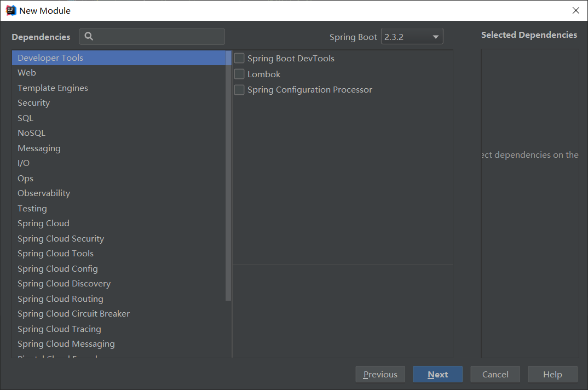The width and height of the screenshot is (588, 390).
Task: Open the Spring Boot version dropdown
Action: coord(412,37)
